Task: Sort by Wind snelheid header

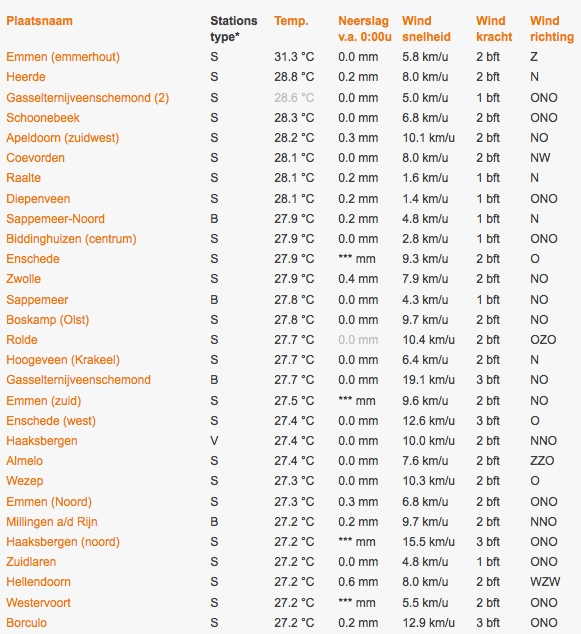Action: pos(426,29)
